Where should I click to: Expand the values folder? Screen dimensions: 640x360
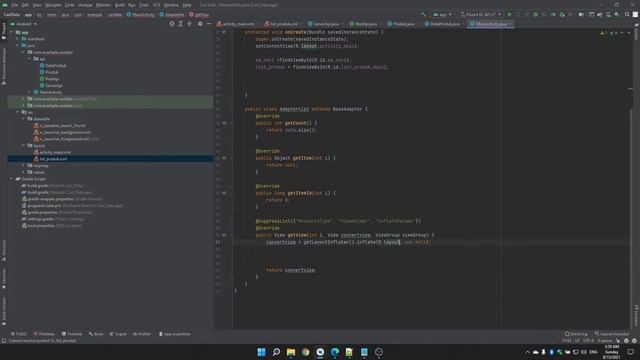point(24,172)
